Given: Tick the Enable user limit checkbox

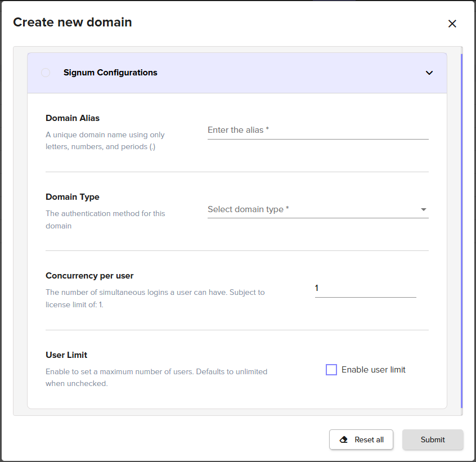Looking at the screenshot, I should click(x=331, y=370).
